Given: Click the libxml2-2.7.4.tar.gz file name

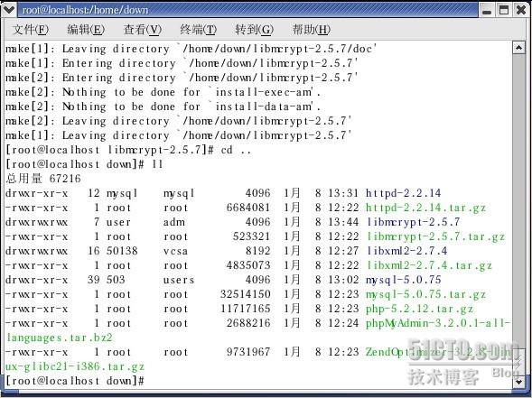Looking at the screenshot, I should pos(430,265).
